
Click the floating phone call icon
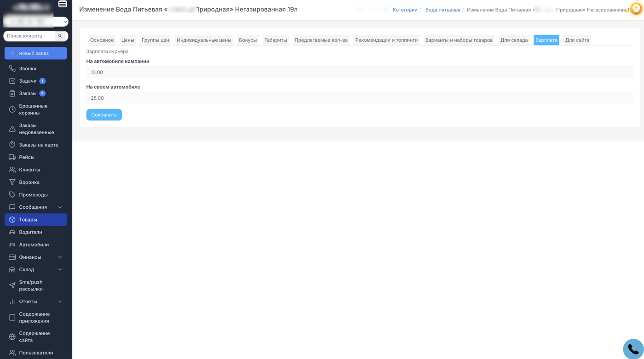click(633, 349)
